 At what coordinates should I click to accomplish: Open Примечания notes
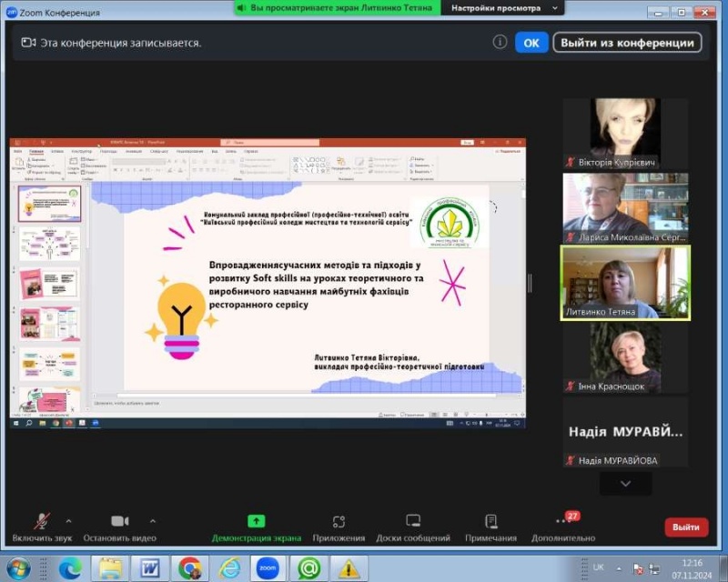point(490,527)
